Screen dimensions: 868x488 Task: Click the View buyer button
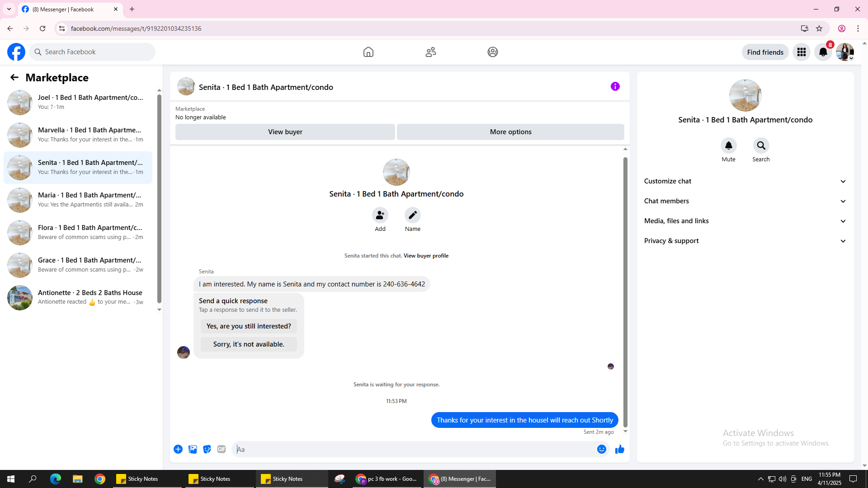pos(285,132)
